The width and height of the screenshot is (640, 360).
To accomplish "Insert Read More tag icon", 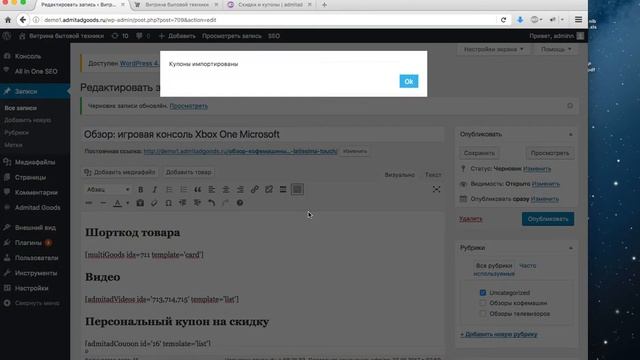I will click(x=283, y=189).
